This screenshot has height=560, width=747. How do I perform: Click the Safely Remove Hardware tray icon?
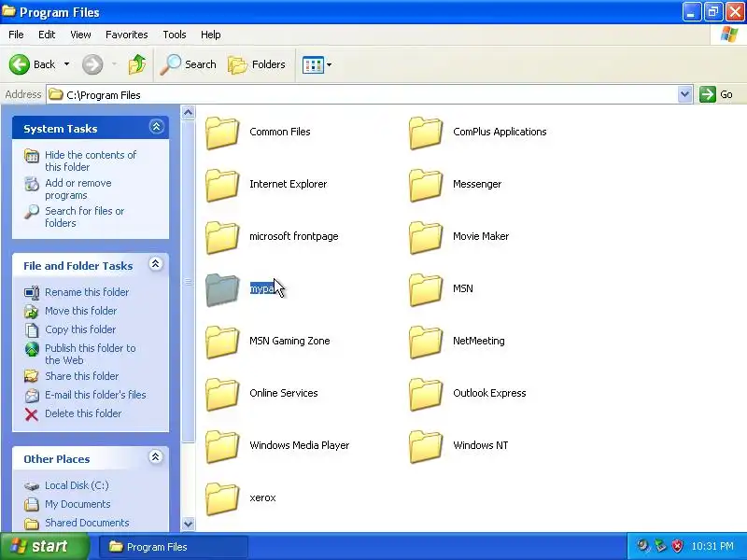click(660, 546)
